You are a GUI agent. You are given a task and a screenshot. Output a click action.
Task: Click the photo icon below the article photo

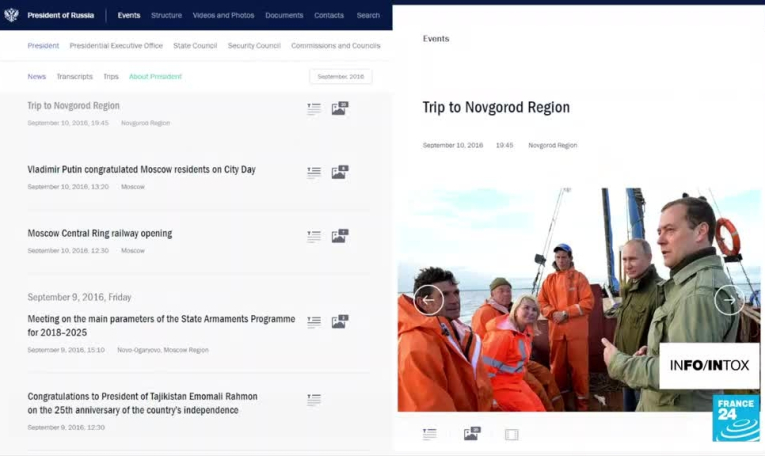pyautogui.click(x=471, y=434)
